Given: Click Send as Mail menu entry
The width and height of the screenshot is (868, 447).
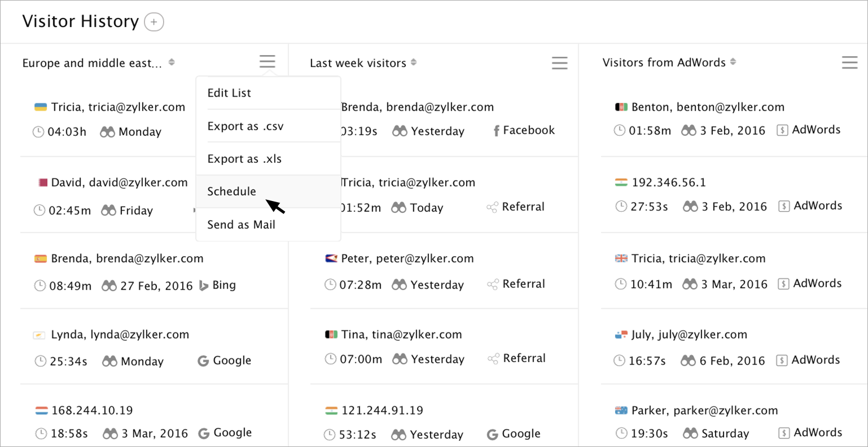Looking at the screenshot, I should click(241, 225).
